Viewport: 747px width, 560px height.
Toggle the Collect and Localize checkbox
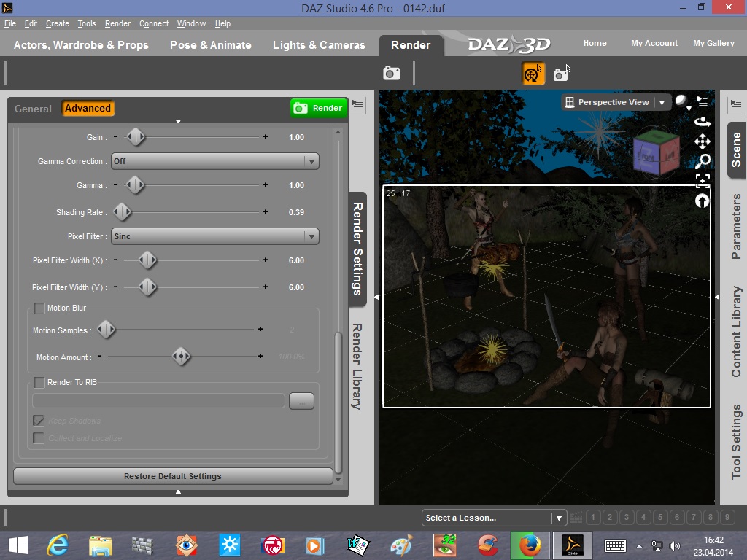pos(39,438)
